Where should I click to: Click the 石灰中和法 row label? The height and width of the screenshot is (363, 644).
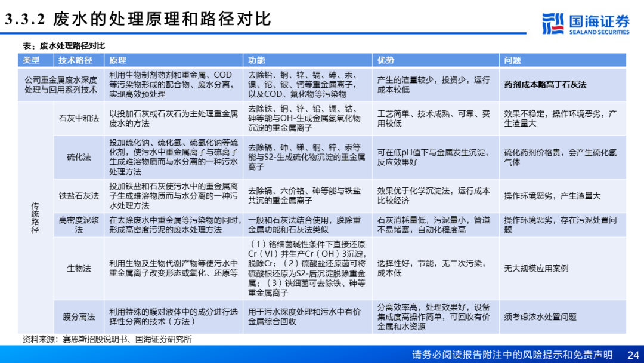tap(79, 118)
